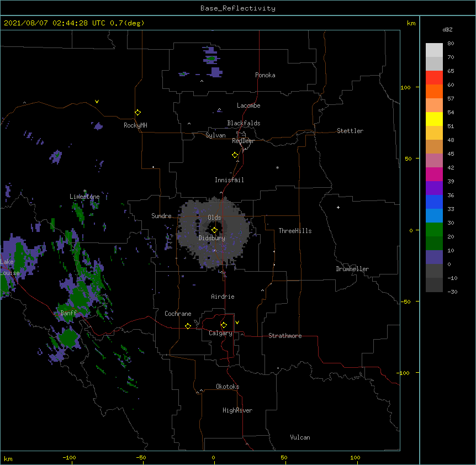Click the Cochrane label
The height and width of the screenshot is (465, 476).
click(178, 314)
